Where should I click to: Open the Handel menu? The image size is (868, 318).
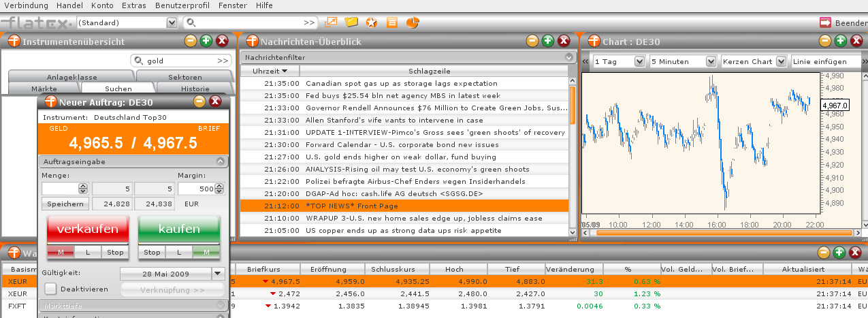click(70, 5)
